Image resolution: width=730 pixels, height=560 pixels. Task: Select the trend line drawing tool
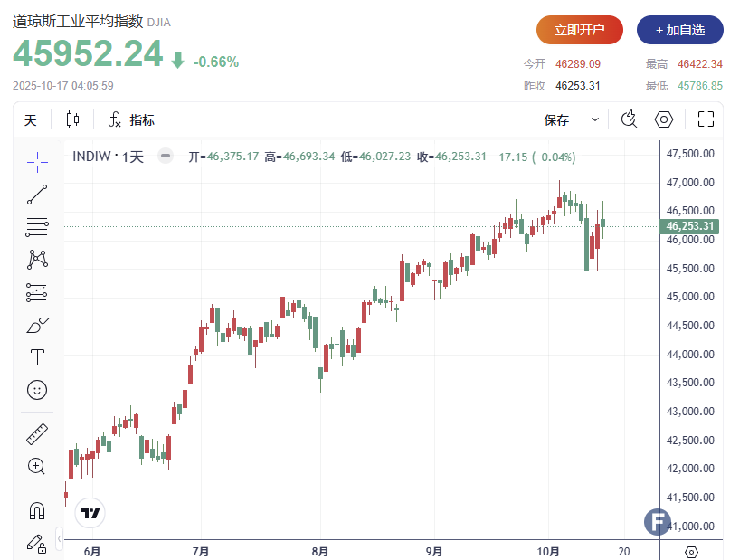(x=37, y=194)
